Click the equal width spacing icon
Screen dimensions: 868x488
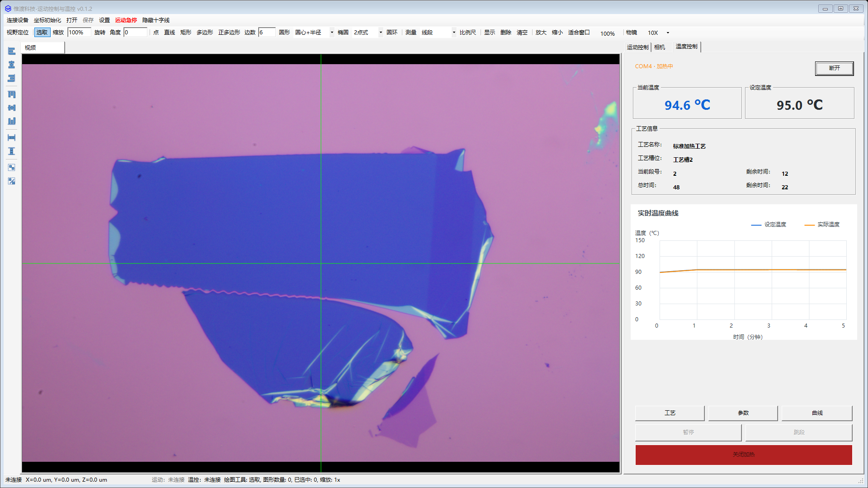click(x=12, y=137)
